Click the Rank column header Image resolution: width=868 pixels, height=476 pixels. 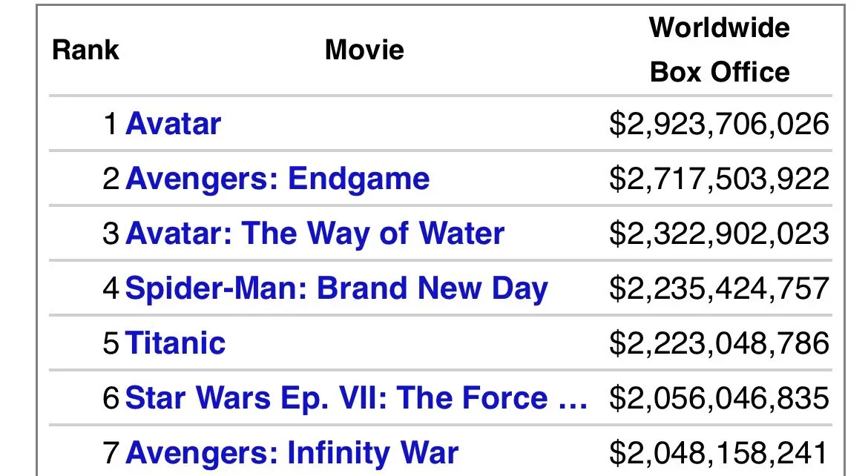point(85,50)
